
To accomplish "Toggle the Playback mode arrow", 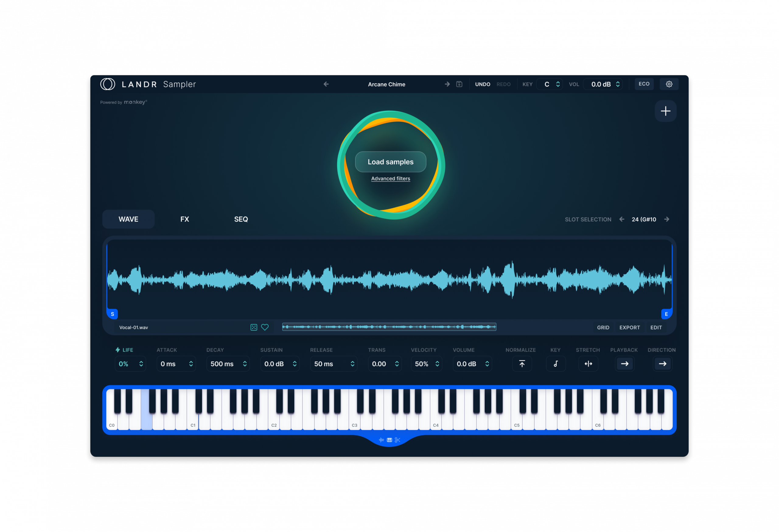I will (x=624, y=364).
